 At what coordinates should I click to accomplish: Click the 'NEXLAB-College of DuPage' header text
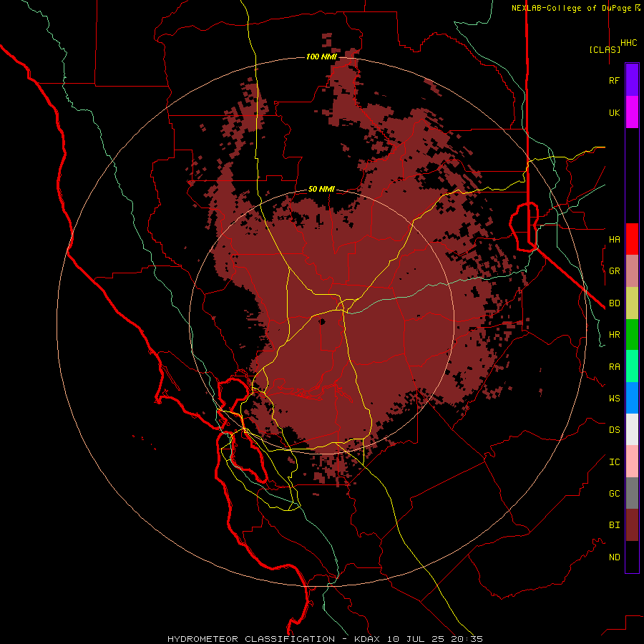tap(571, 8)
